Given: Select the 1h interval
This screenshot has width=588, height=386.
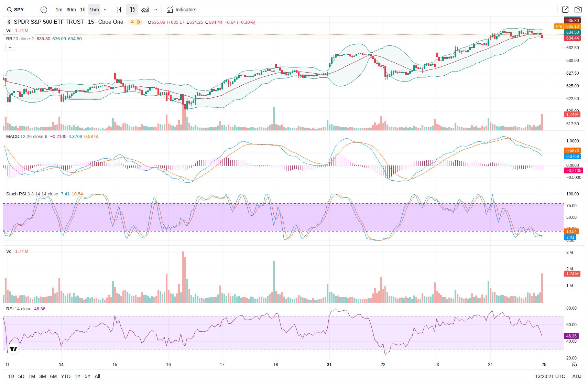Looking at the screenshot, I should tap(83, 10).
